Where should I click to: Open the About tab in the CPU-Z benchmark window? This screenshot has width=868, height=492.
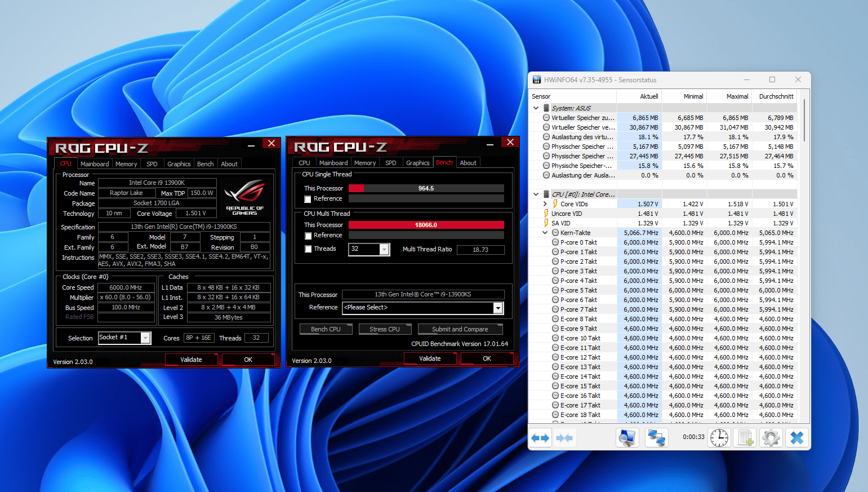pyautogui.click(x=468, y=163)
